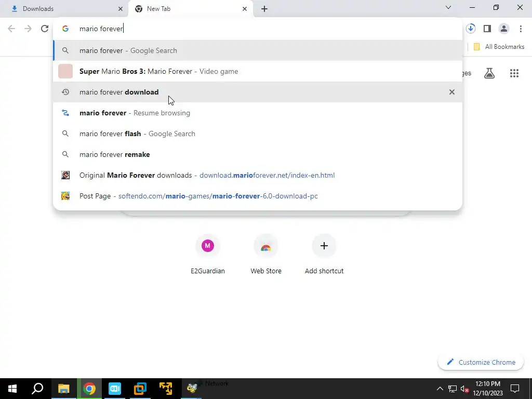Click the Resume browsing journey icon
This screenshot has width=532, height=399.
(65, 113)
